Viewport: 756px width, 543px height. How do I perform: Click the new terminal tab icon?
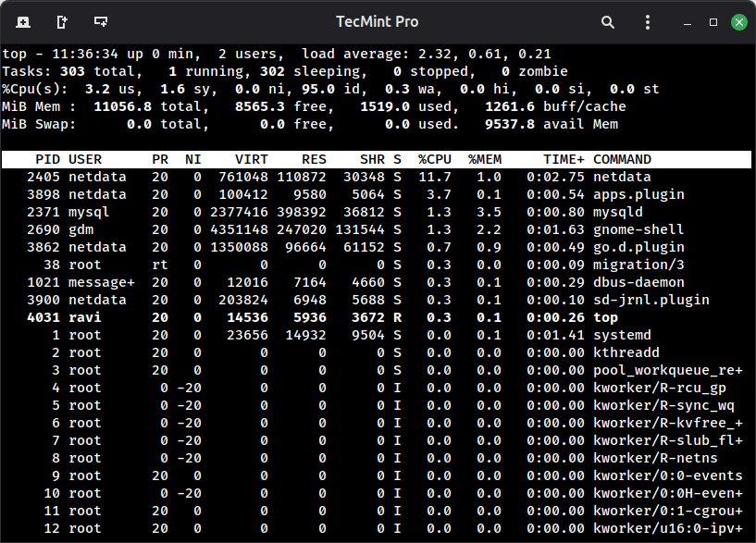(x=22, y=21)
